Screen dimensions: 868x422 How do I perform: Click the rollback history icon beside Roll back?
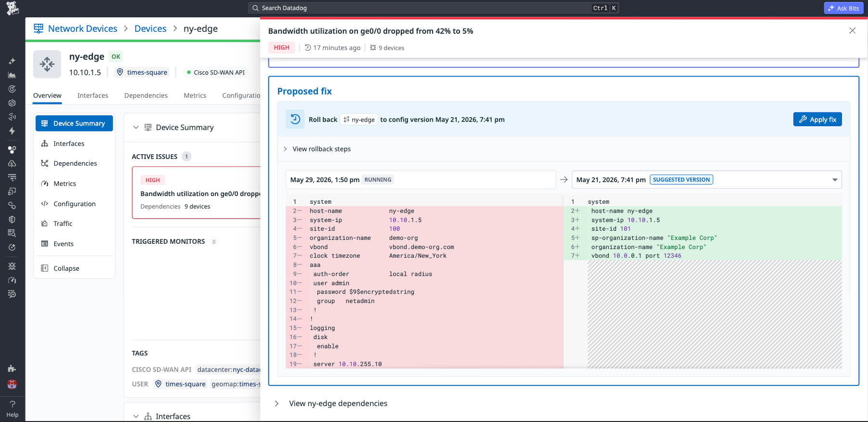pyautogui.click(x=295, y=119)
